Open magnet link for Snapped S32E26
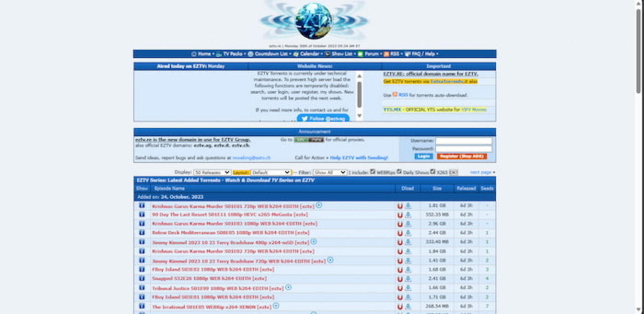 [400, 279]
